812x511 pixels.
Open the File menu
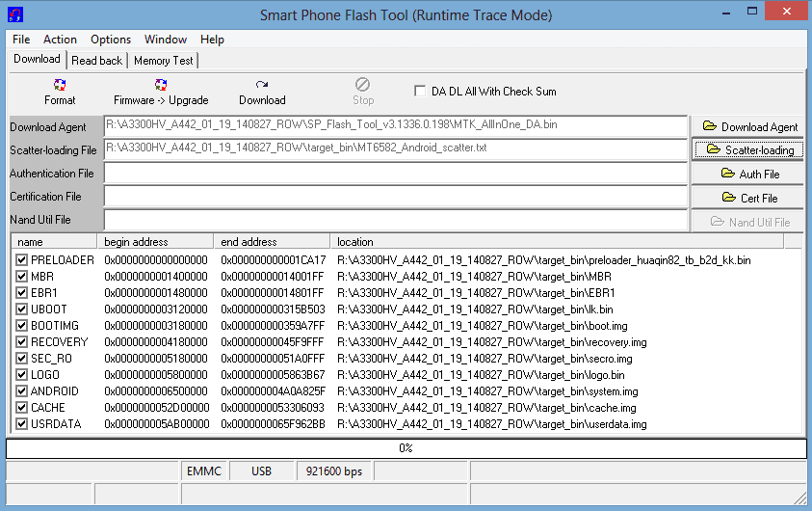21,40
